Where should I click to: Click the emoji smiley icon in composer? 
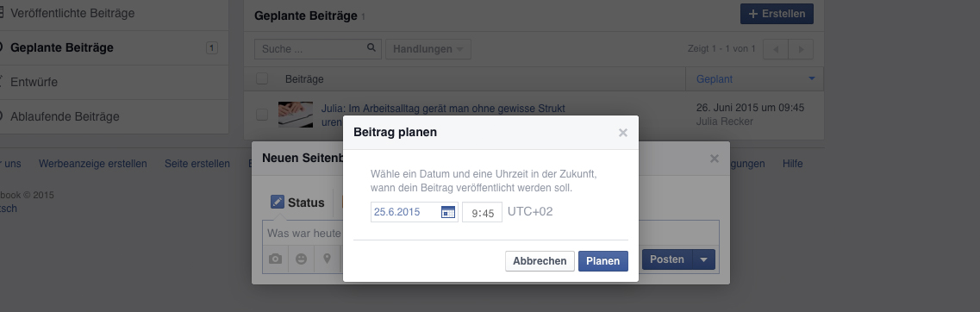pyautogui.click(x=302, y=259)
